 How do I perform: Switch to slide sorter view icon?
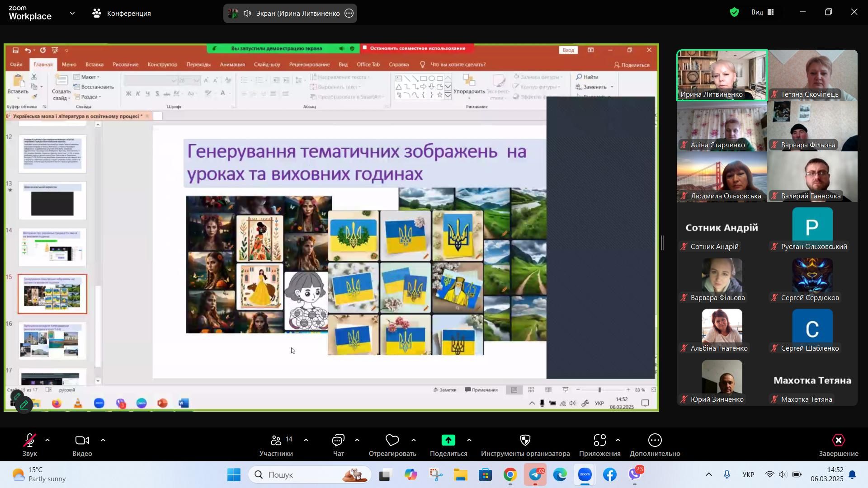pos(531,389)
